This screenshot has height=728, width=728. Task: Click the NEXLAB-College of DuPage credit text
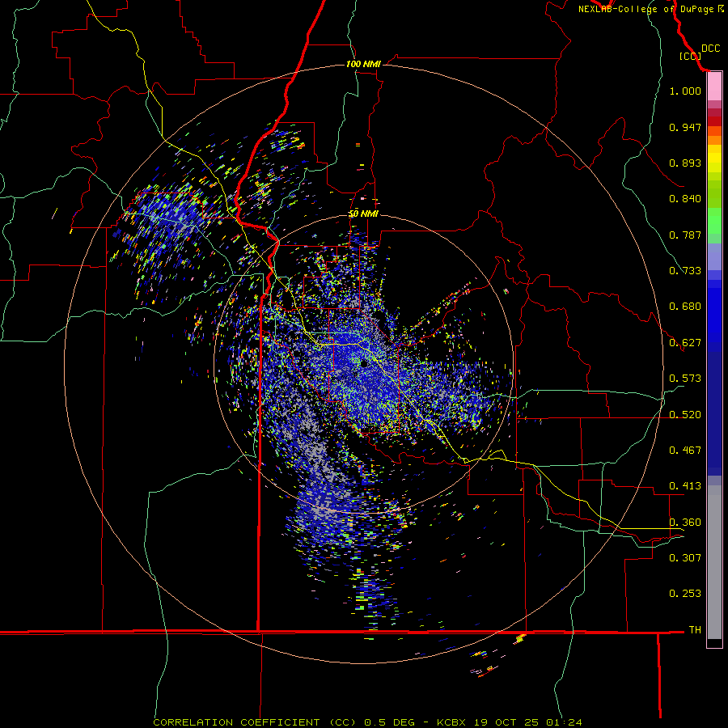click(645, 9)
